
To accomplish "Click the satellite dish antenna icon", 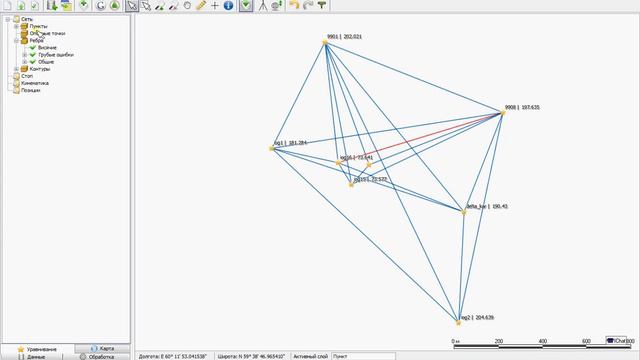I will (277, 5).
